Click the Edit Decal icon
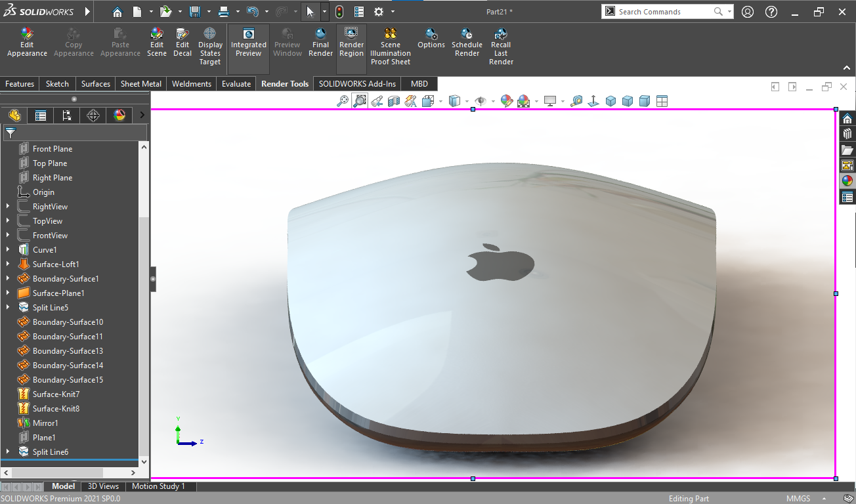Screen dimensions: 856x504 182,42
